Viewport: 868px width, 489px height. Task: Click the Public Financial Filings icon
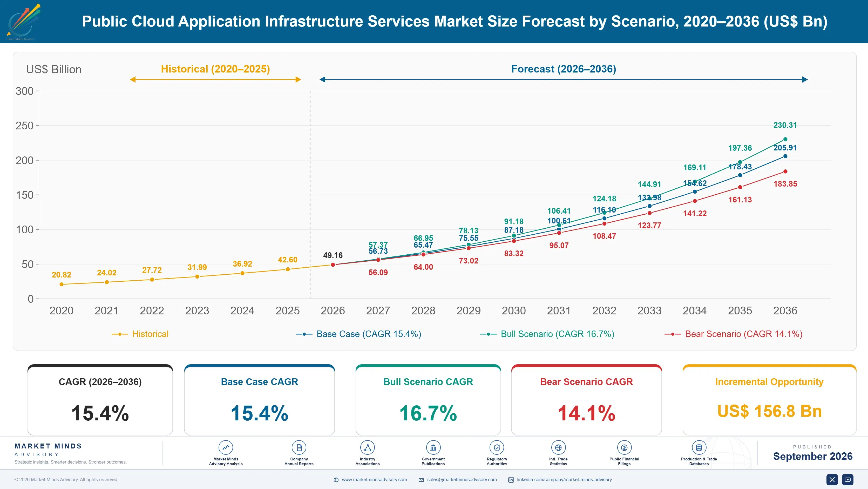coord(624,447)
